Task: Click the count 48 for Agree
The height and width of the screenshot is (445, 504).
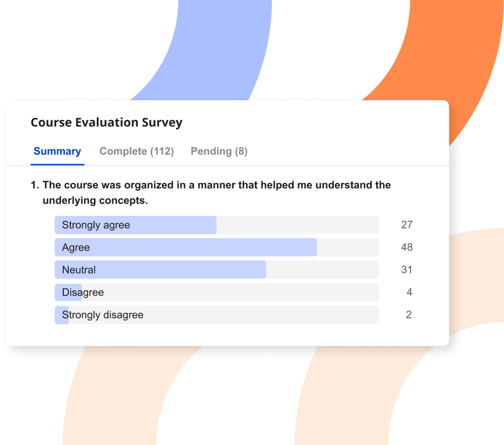Action: (407, 247)
